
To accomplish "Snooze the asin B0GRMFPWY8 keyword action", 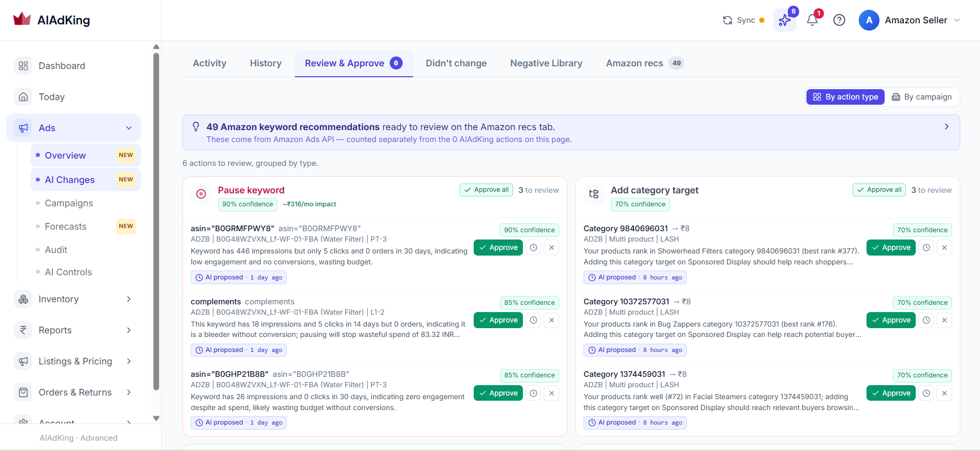I will coord(533,248).
